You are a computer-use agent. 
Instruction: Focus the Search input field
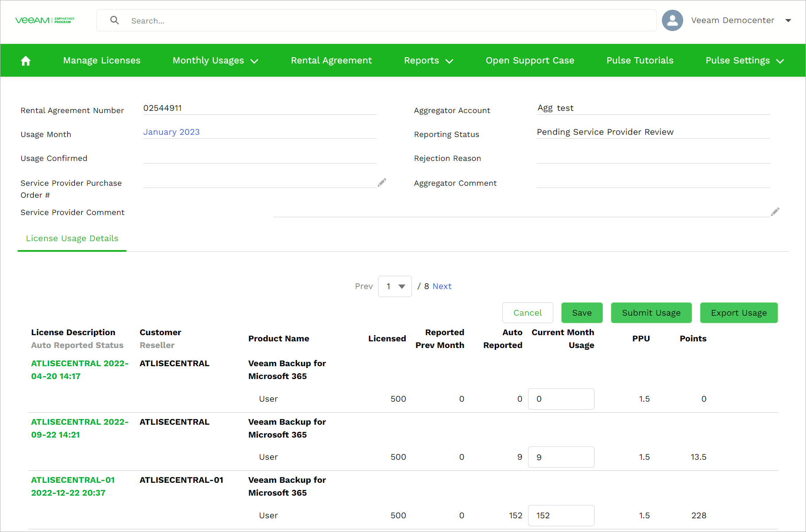click(x=376, y=20)
